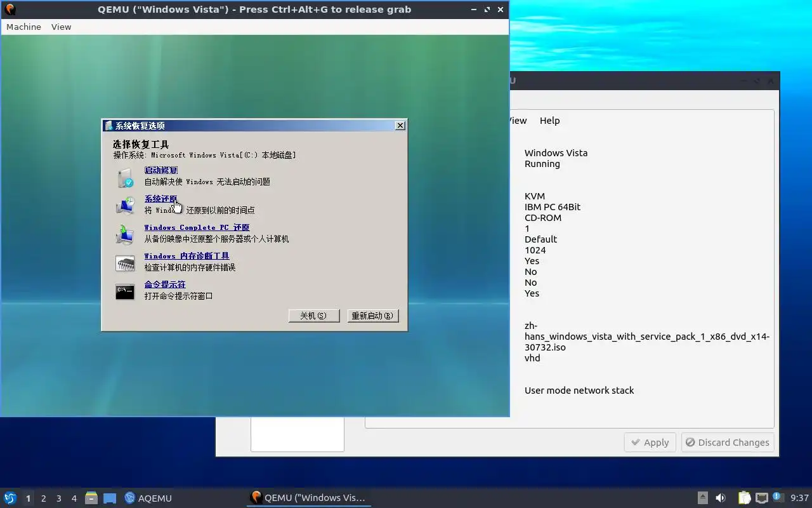The height and width of the screenshot is (508, 812).
Task: Open the Windows Complete PC 还原 link
Action: tap(197, 227)
